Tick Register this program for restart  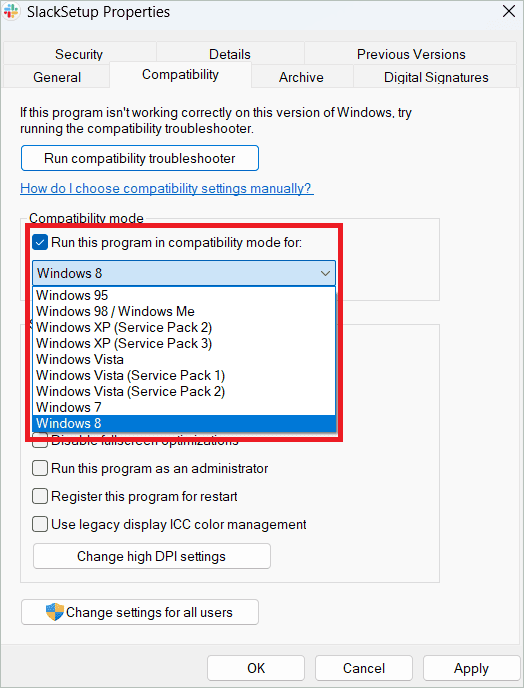[40, 496]
